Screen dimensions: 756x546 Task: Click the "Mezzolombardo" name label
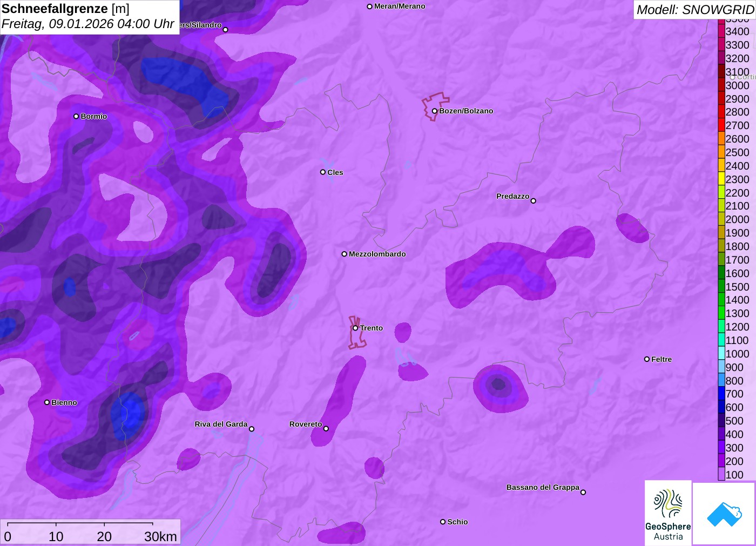point(377,254)
